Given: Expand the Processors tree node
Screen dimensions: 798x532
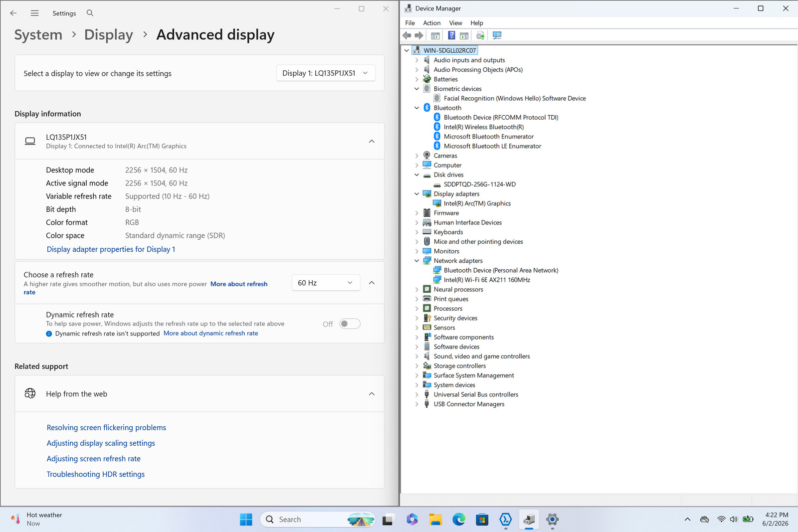Looking at the screenshot, I should (x=417, y=309).
